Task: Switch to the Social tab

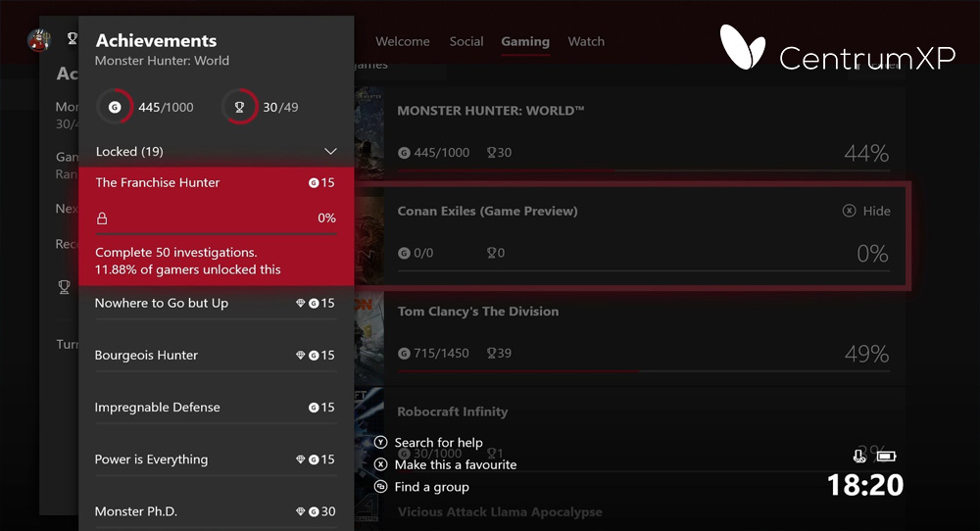Action: 466,41
